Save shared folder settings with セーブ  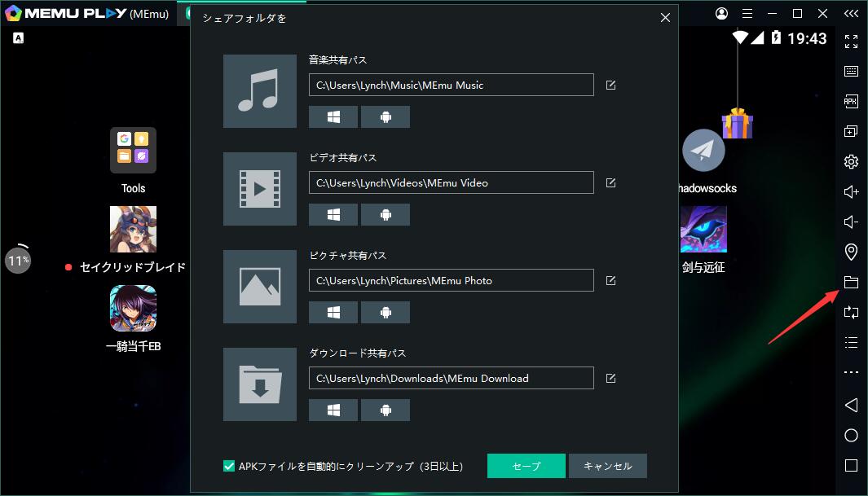tap(526, 466)
